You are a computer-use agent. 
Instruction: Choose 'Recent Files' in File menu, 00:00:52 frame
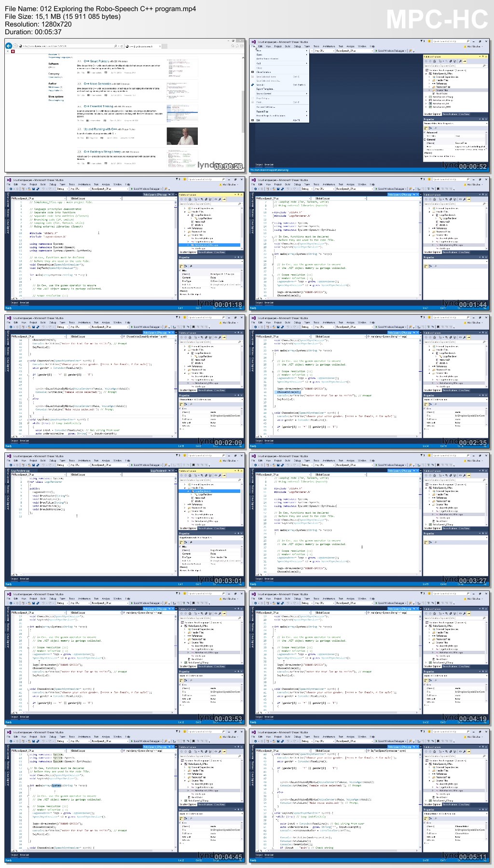[279, 112]
